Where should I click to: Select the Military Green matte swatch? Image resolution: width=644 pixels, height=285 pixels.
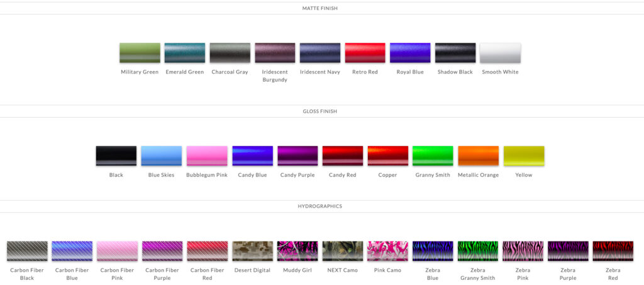tap(140, 53)
